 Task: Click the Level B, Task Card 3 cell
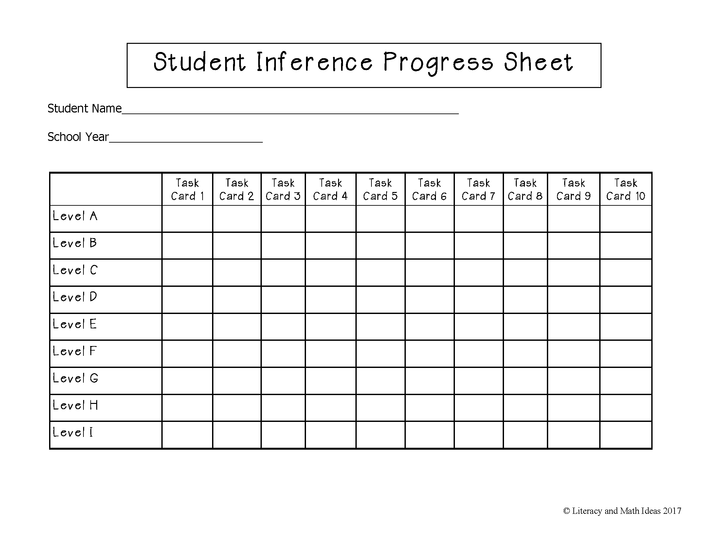(x=283, y=244)
